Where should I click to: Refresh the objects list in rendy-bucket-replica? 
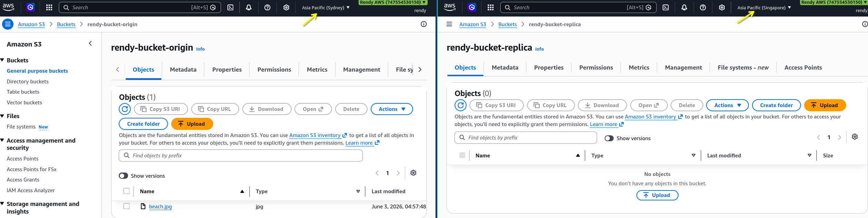tap(460, 105)
